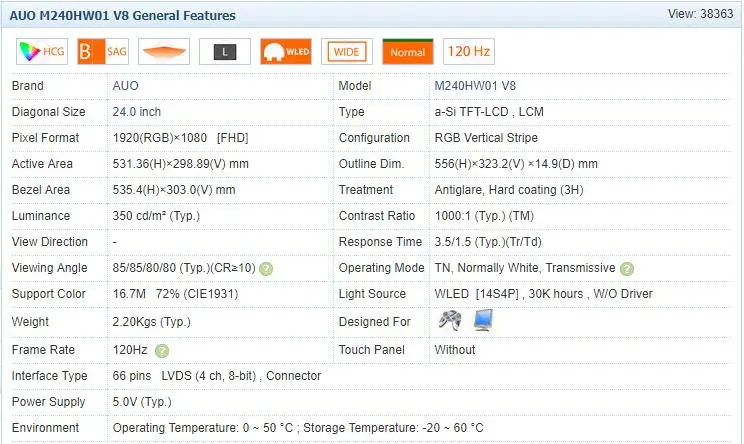Screen dimensions: 744x444
Task: Click the Interface Type label
Action: click(x=49, y=376)
